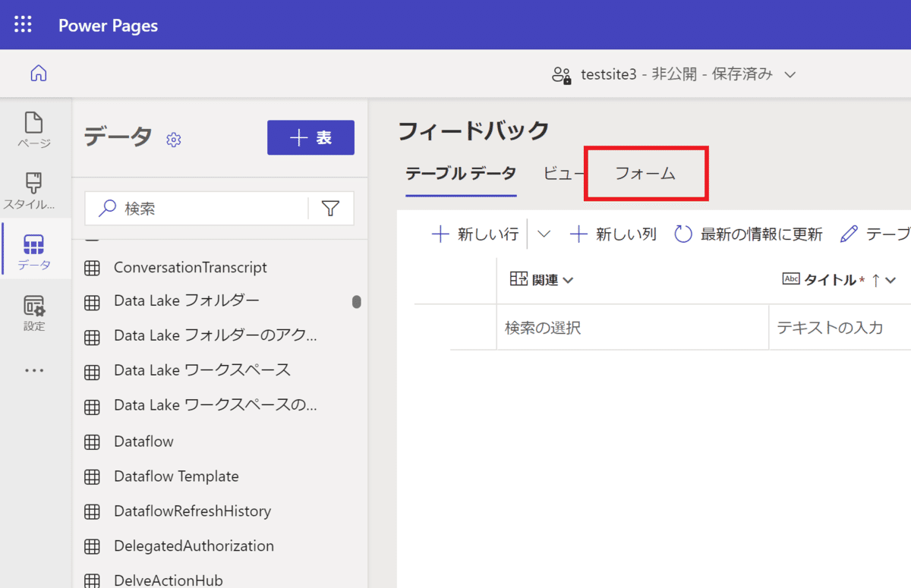Open the 新しい行 split-button chevron
Image resolution: width=911 pixels, height=588 pixels.
pyautogui.click(x=544, y=234)
